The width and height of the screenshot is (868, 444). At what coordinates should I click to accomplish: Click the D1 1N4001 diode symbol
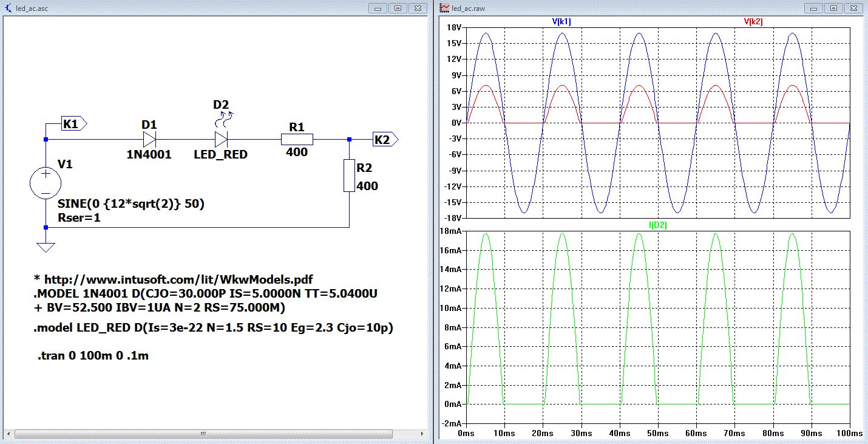(x=149, y=139)
